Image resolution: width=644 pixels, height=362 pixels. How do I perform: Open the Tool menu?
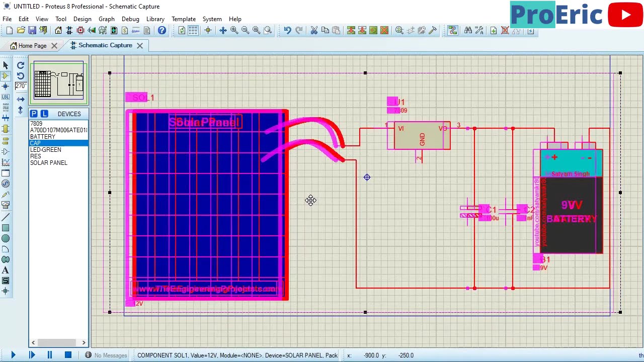[x=61, y=19]
